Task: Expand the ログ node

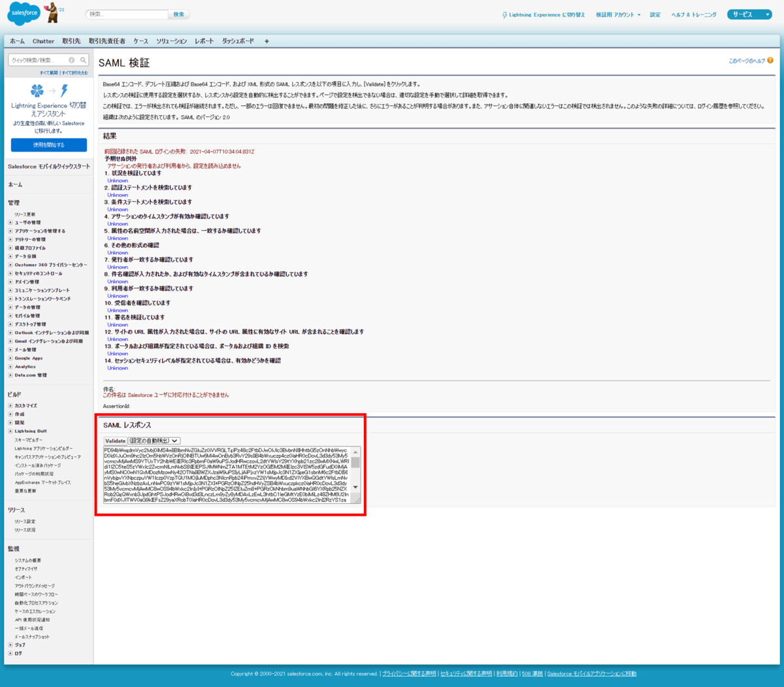Action: pos(10,654)
